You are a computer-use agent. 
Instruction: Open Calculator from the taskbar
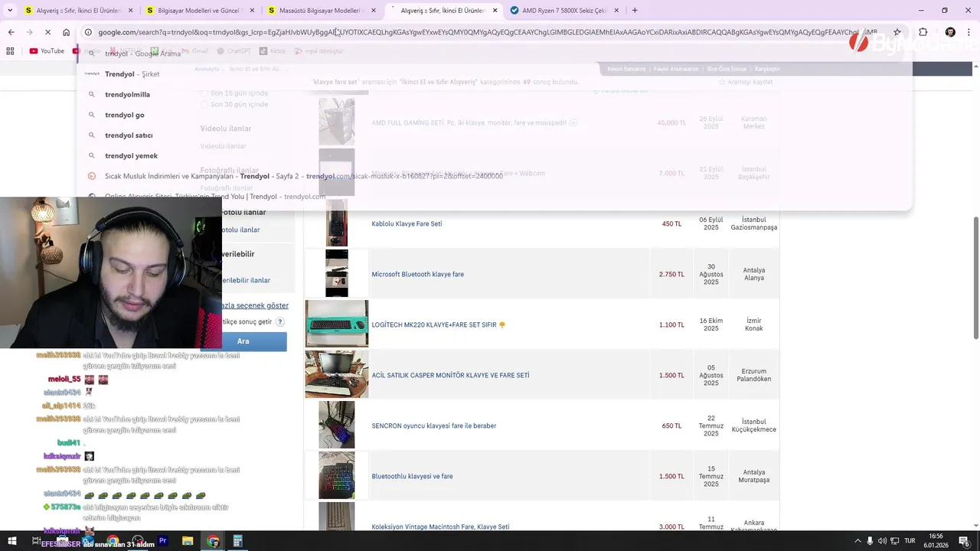pyautogui.click(x=238, y=541)
